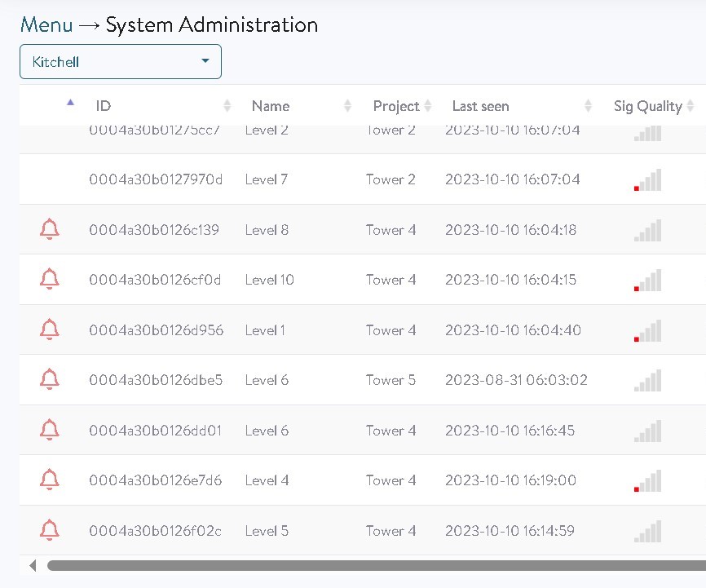Sort by the Sig Quality column
The image size is (706, 588).
click(x=647, y=106)
